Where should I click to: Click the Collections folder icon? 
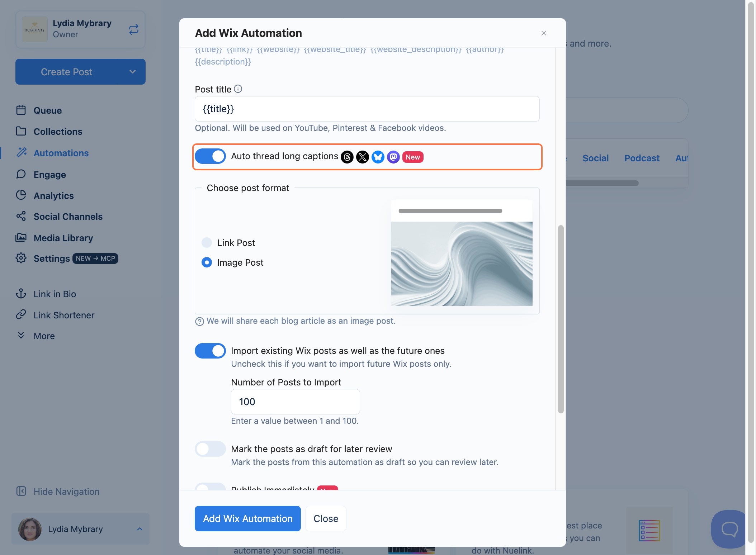[21, 131]
